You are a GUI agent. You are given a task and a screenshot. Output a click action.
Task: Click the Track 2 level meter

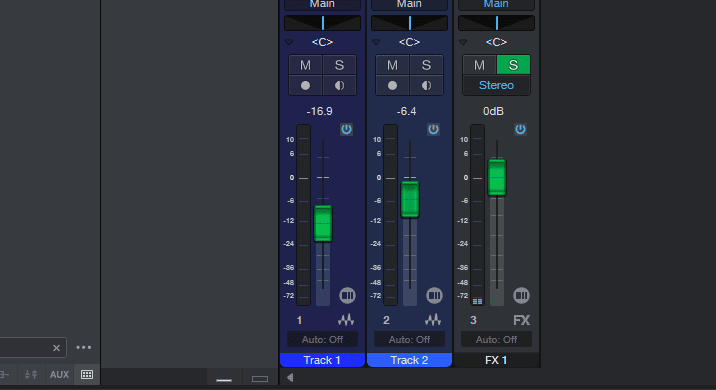coord(390,215)
